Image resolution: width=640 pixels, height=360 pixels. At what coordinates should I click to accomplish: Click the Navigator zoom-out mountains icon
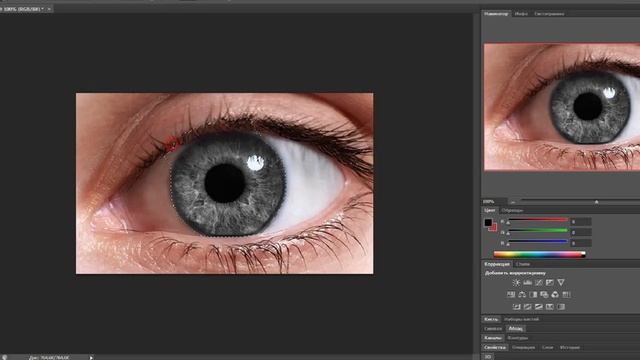[513, 202]
